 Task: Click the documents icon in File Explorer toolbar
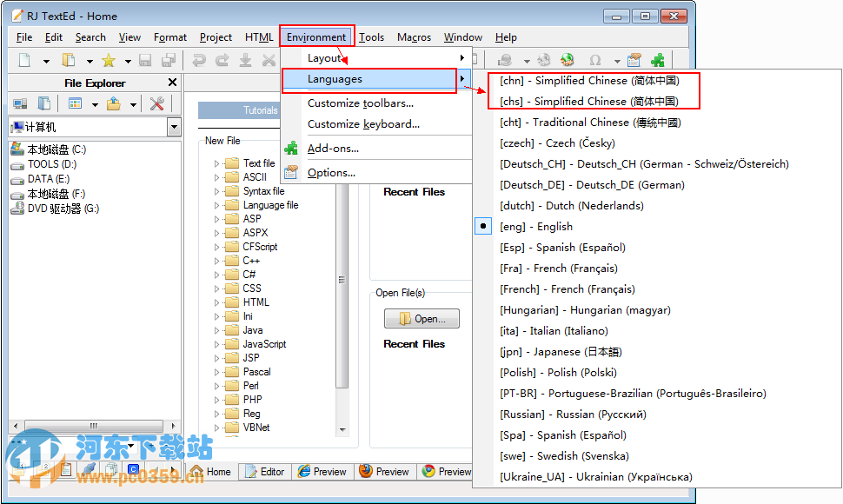[x=44, y=103]
